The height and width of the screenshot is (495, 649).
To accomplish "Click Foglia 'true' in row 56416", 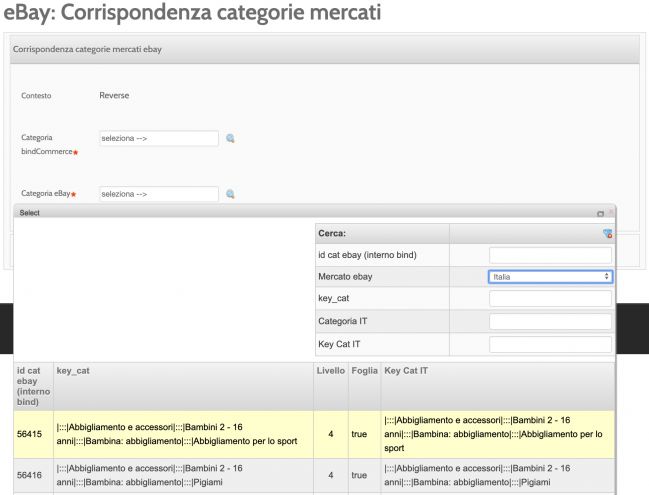I will pyautogui.click(x=359, y=475).
